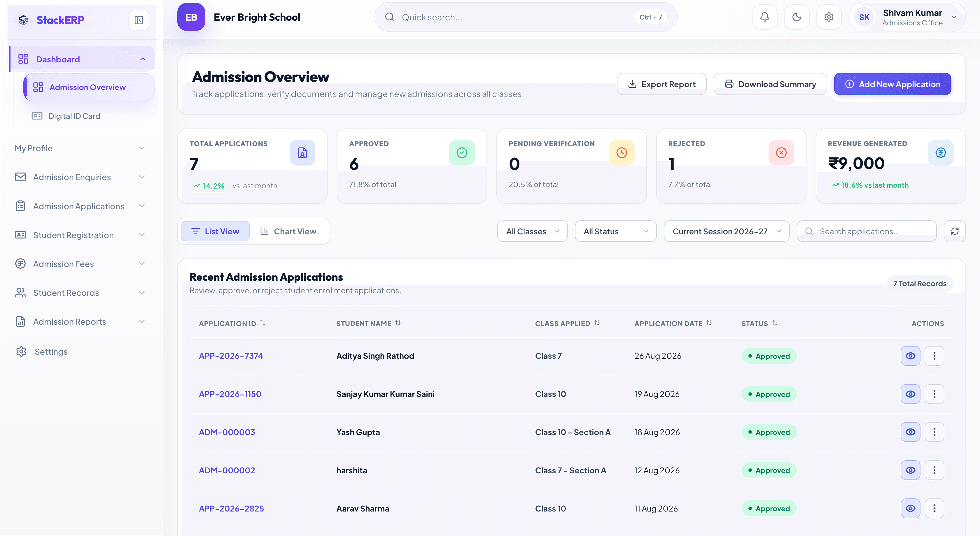Open Digital ID Card page
Screen dimensions: 980x536
pos(74,116)
